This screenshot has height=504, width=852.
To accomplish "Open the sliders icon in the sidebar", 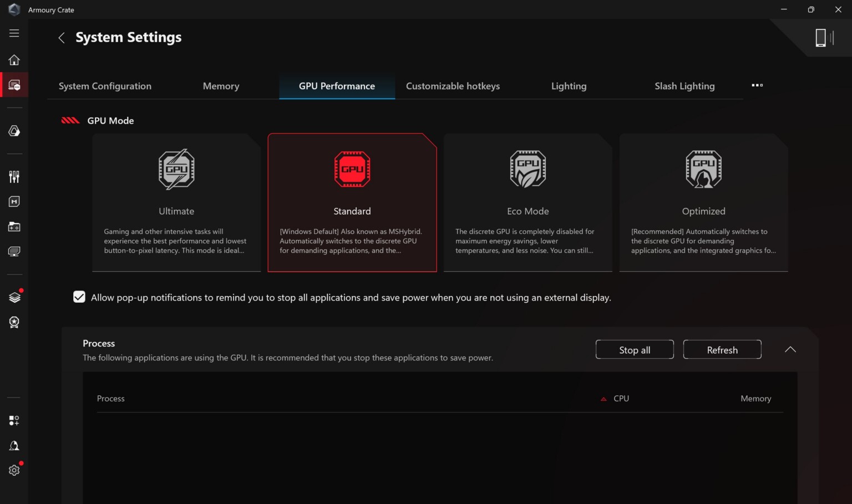I will [14, 177].
